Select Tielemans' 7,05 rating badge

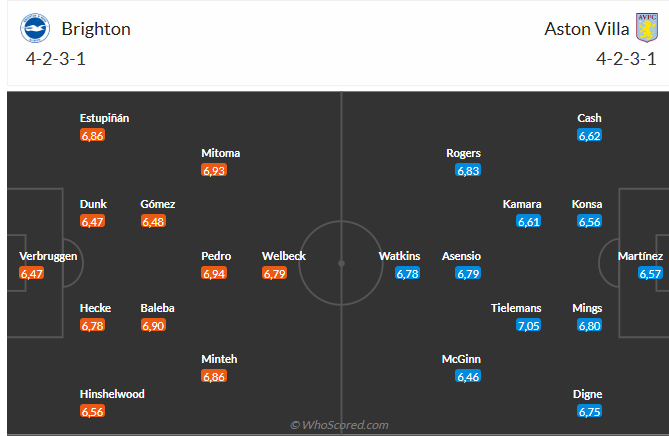529,326
